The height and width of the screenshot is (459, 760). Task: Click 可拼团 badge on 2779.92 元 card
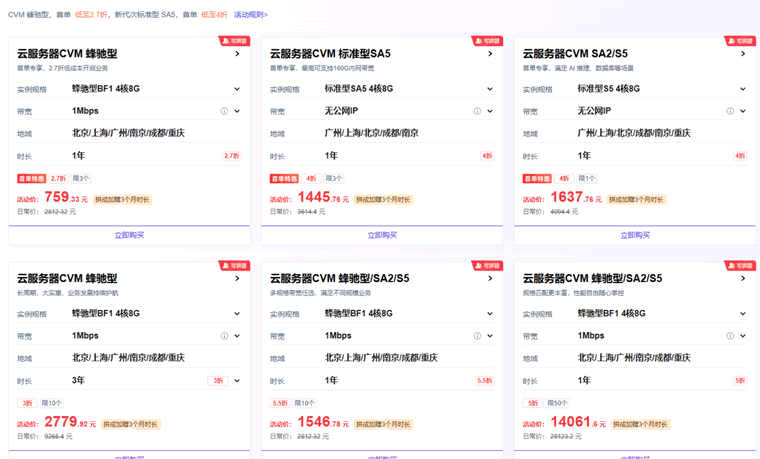pos(235,266)
